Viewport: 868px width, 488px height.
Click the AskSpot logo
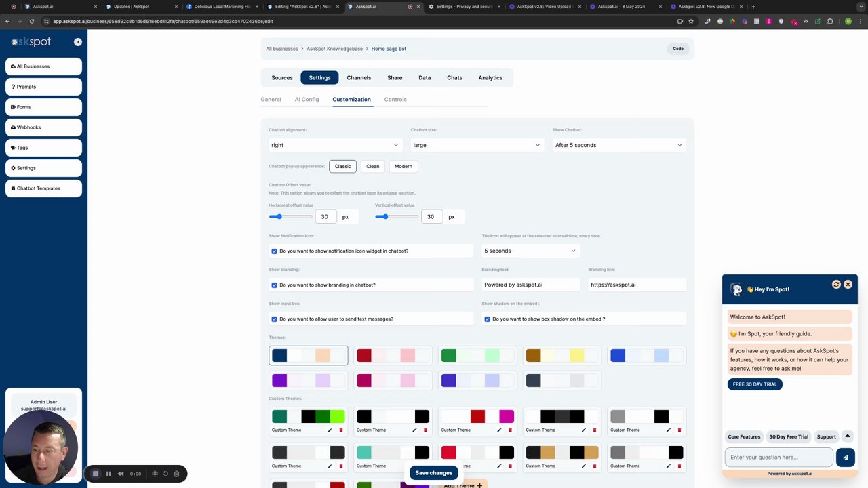point(31,42)
